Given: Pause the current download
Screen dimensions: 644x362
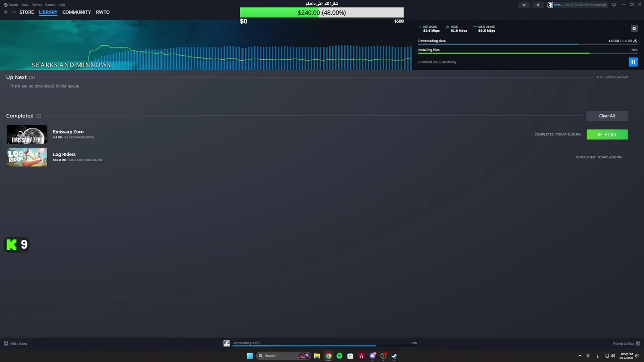Looking at the screenshot, I should point(633,62).
